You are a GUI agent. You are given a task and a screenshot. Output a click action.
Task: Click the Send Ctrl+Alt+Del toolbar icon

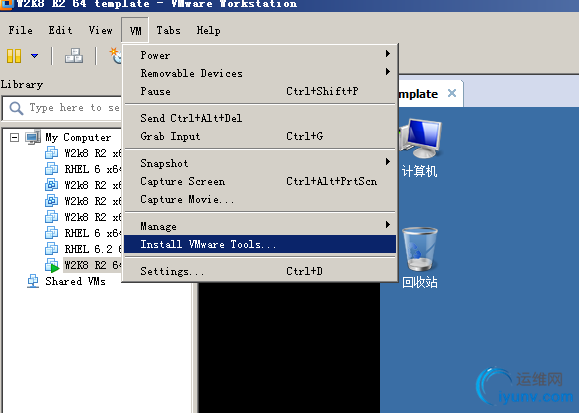point(74,56)
